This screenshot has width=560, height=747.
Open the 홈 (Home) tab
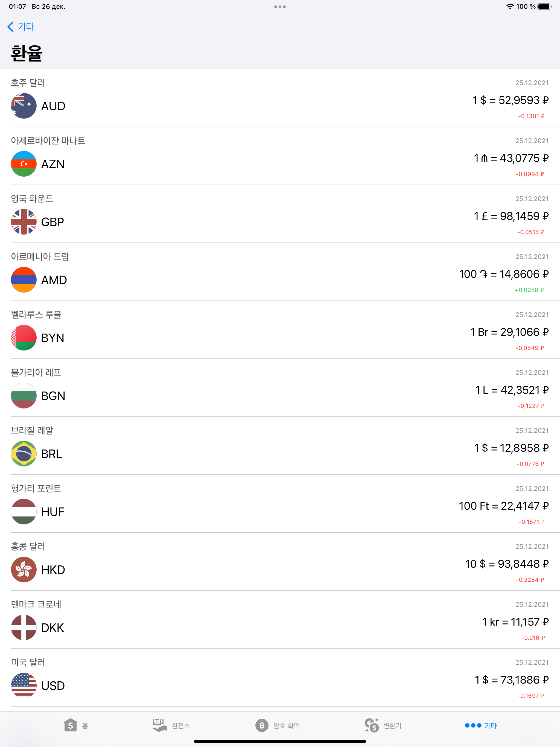76,725
